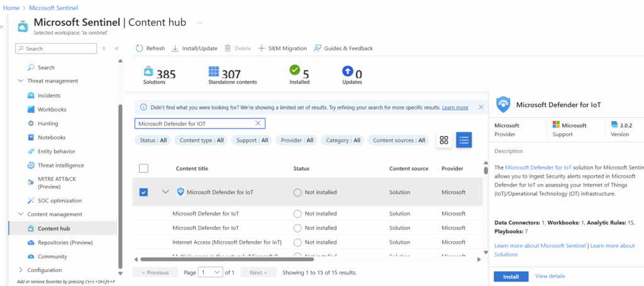Image resolution: width=644 pixels, height=286 pixels.
Task: Click the Install/Update download icon
Action: pyautogui.click(x=175, y=48)
